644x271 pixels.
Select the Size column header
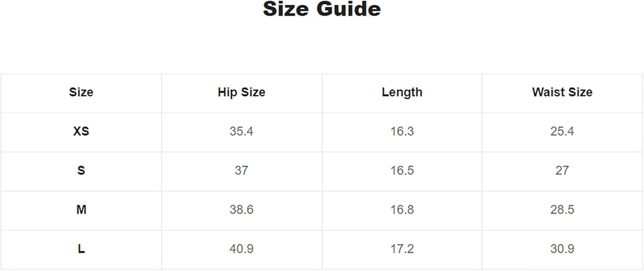[x=81, y=92]
